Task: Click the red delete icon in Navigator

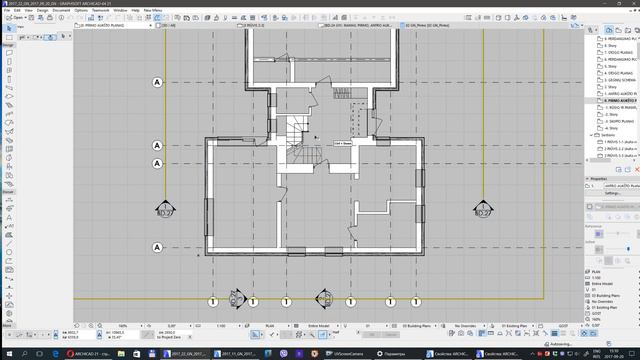Action: pos(637,169)
